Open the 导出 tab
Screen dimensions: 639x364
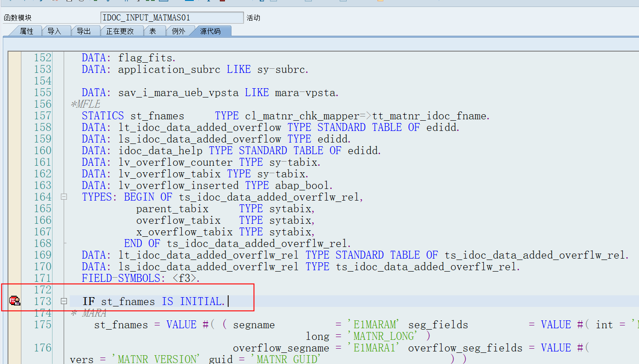[x=85, y=31]
